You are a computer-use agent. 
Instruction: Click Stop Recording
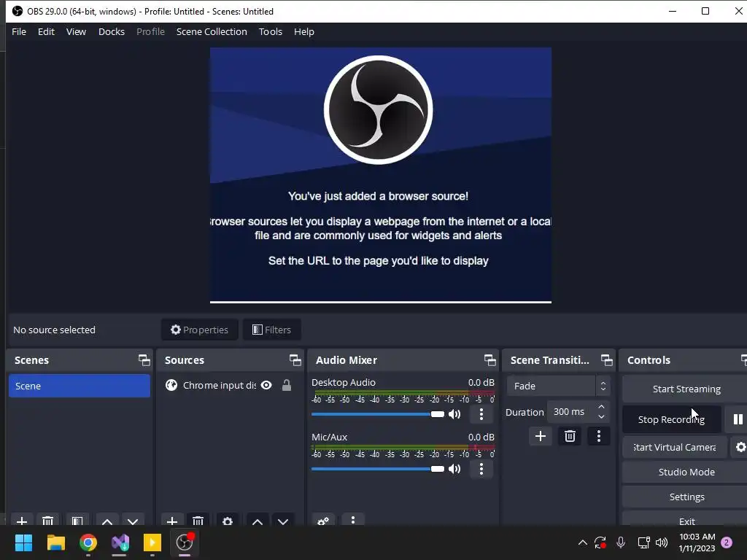671,419
